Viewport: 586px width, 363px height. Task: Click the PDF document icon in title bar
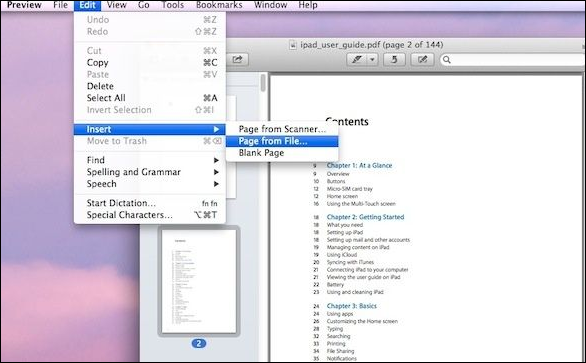coord(293,45)
